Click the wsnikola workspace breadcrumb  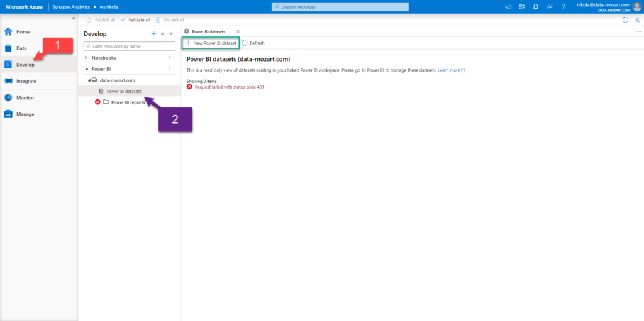coord(109,7)
